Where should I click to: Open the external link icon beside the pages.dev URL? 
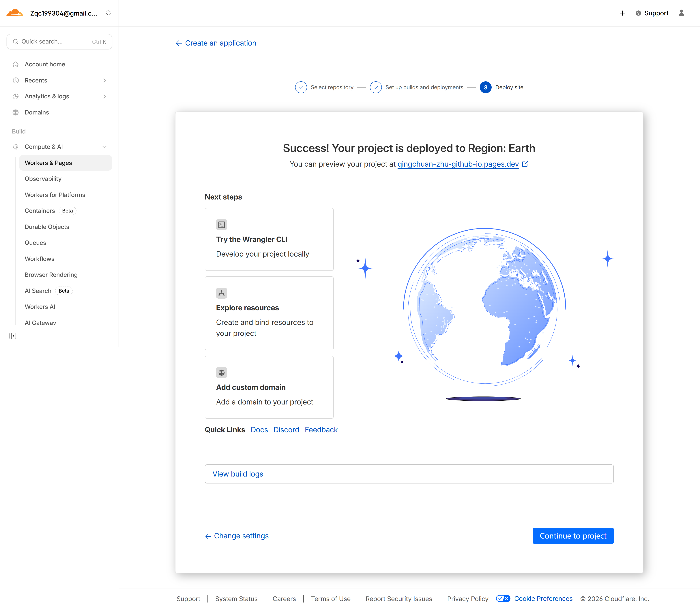pos(525,164)
